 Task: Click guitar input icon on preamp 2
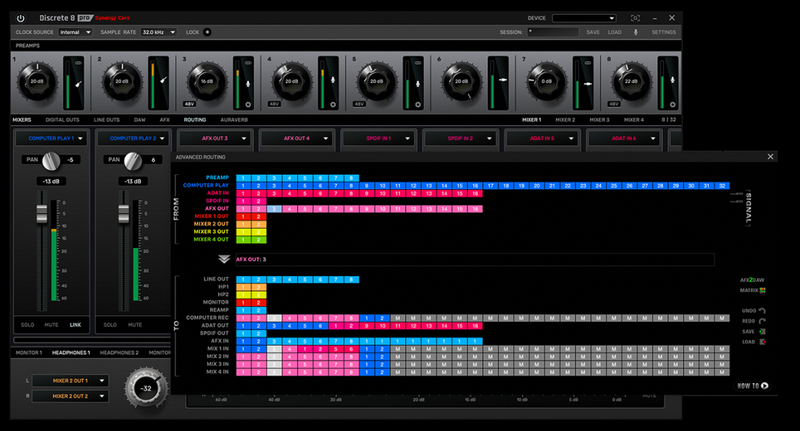(x=163, y=80)
